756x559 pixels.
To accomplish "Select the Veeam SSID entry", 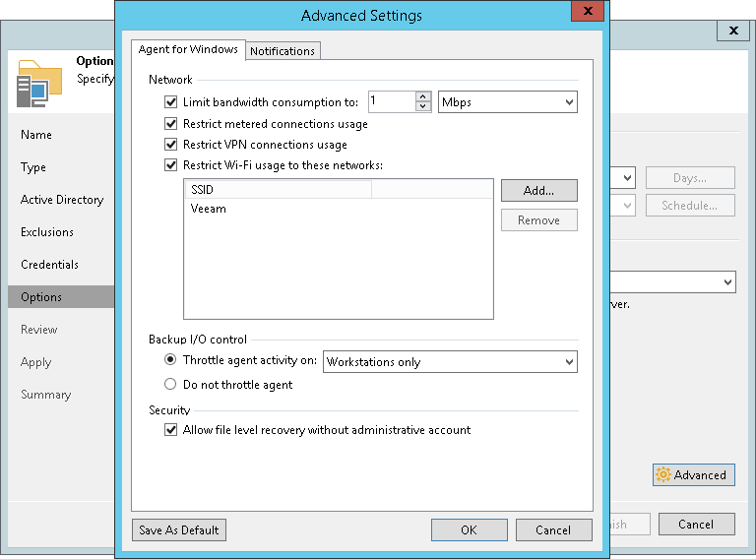I will (209, 209).
